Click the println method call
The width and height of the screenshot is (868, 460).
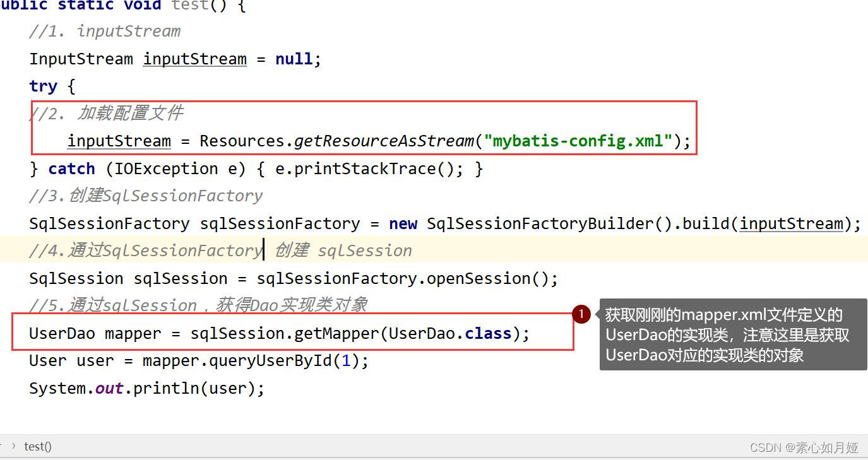[x=166, y=388]
